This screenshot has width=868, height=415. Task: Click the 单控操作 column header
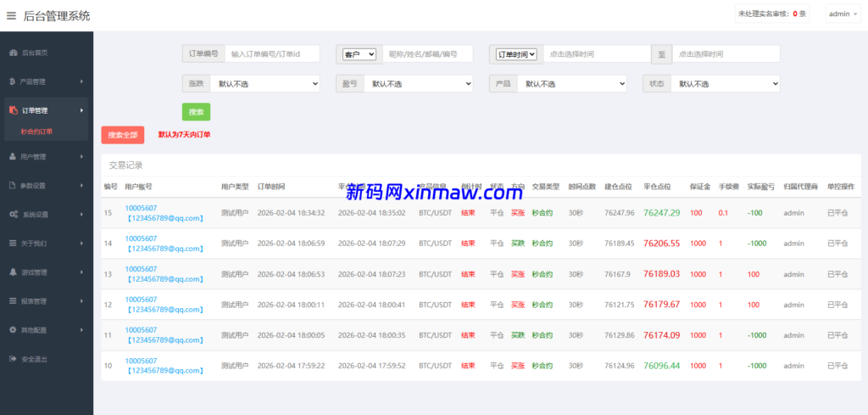point(841,187)
